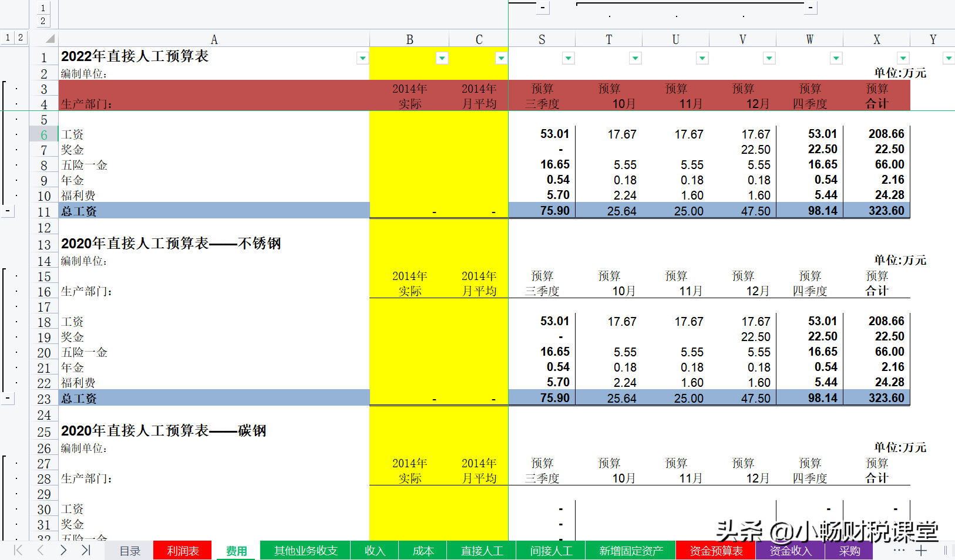Click the next-sheet navigation arrow

pos(63,551)
